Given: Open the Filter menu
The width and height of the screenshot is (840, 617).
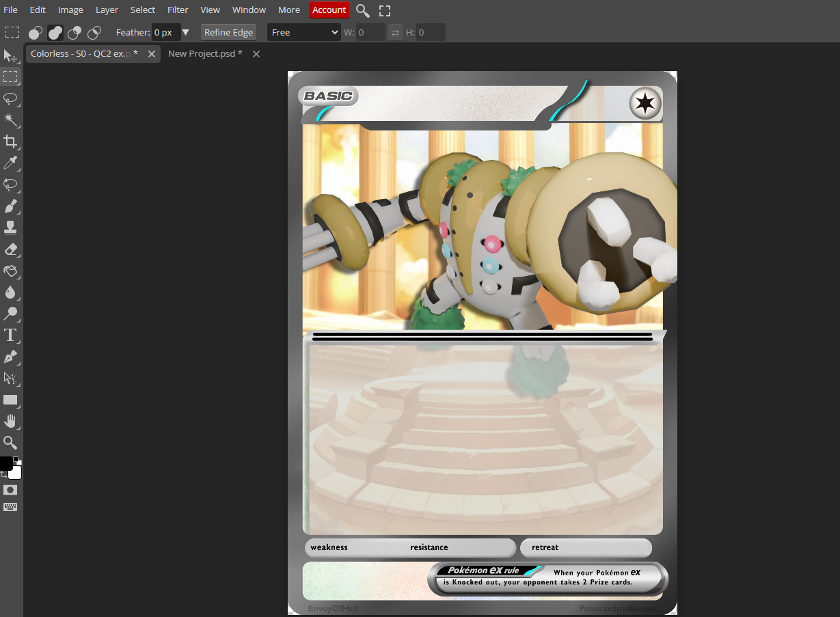Looking at the screenshot, I should click(x=178, y=10).
